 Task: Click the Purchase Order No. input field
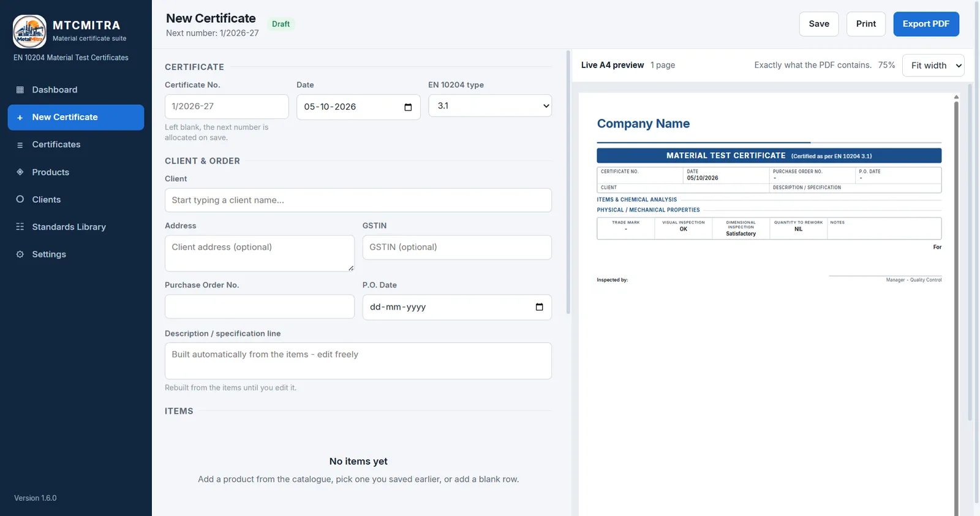pos(260,306)
